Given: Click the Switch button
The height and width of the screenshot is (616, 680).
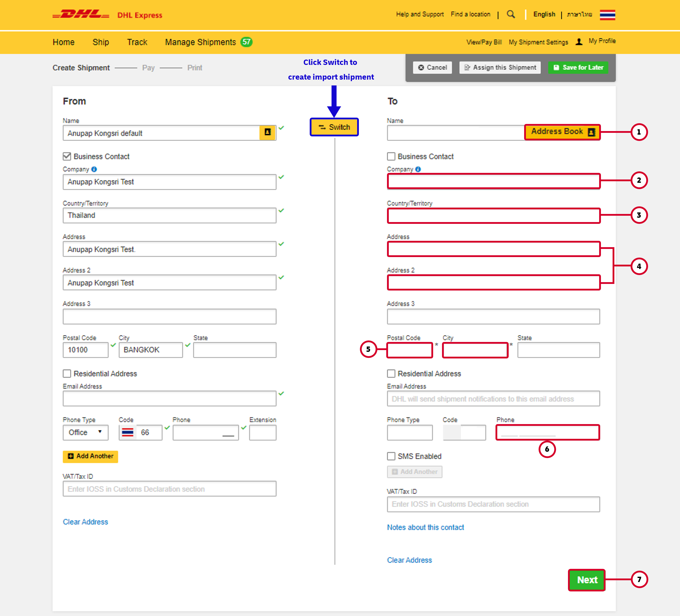Looking at the screenshot, I should click(334, 127).
